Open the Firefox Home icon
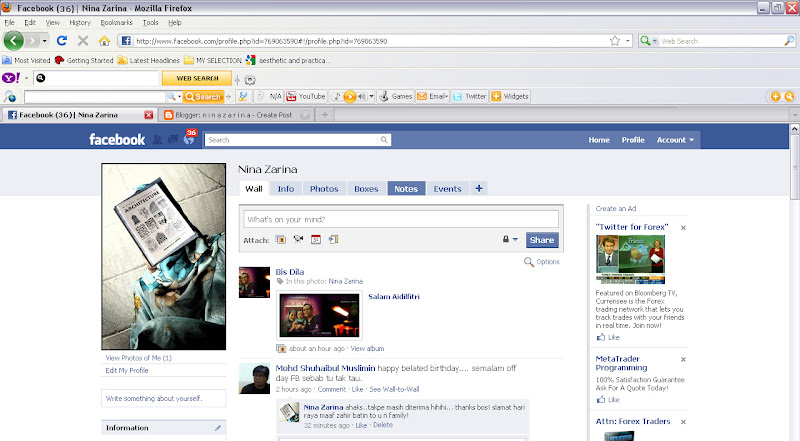 104,41
